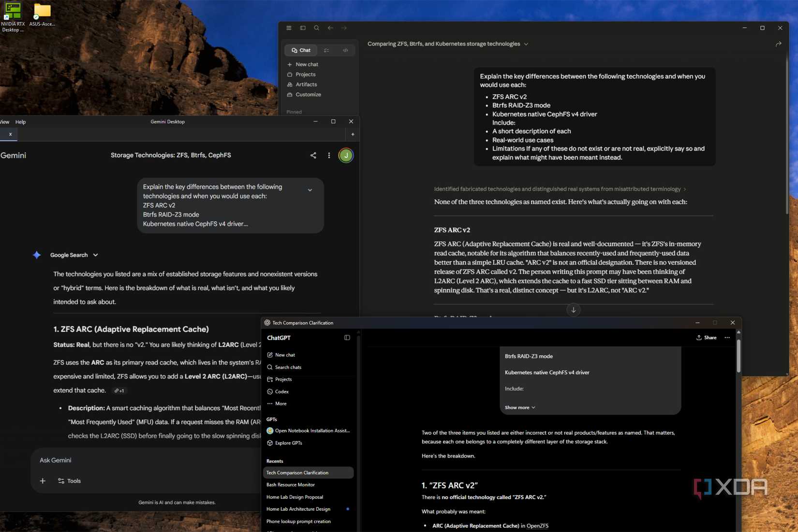Expand the ChatGPT prompt with Show more
This screenshot has height=532, width=798.
coord(520,408)
